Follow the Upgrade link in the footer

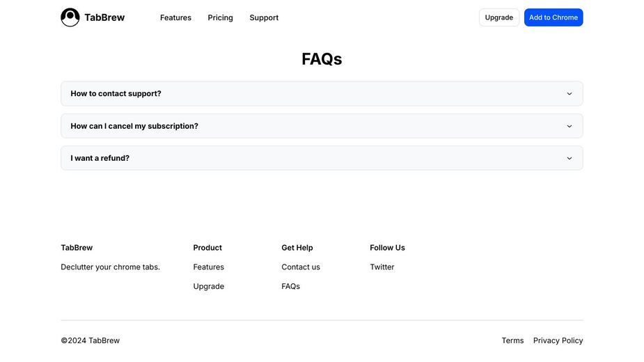point(209,286)
